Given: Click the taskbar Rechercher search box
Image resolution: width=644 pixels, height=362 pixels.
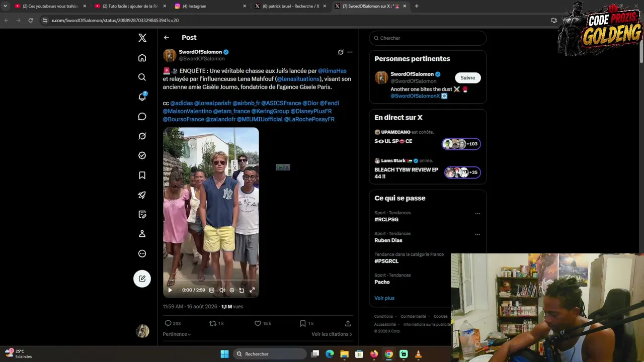Looking at the screenshot, I should (x=270, y=354).
